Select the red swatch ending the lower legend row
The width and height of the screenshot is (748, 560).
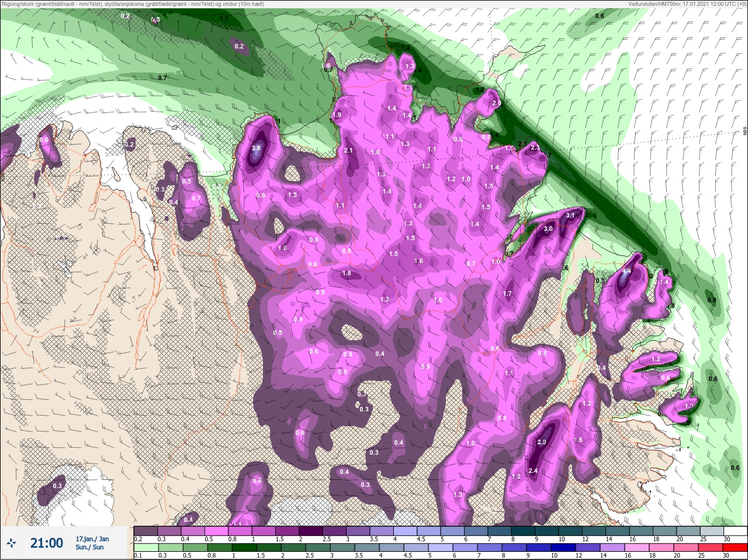(736, 548)
